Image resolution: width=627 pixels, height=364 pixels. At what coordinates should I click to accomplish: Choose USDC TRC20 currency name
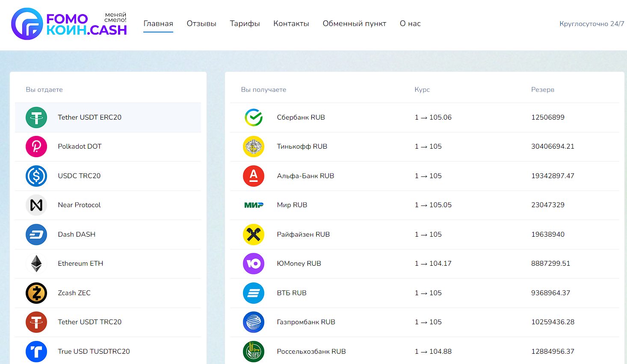pyautogui.click(x=79, y=176)
